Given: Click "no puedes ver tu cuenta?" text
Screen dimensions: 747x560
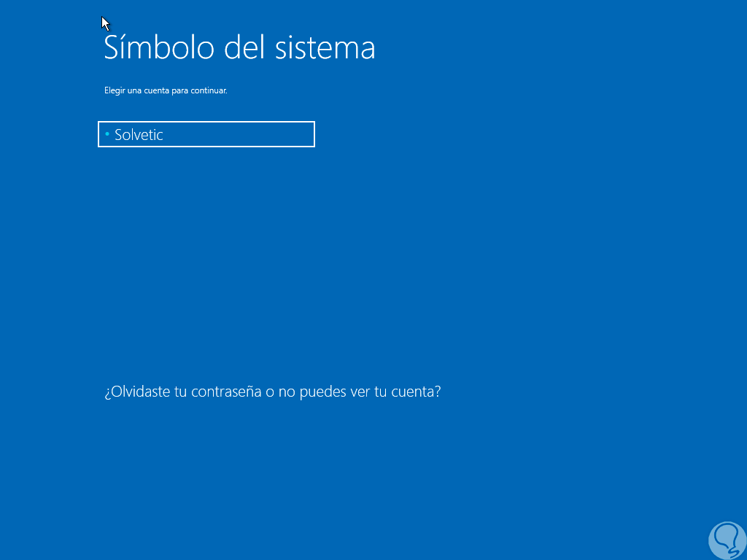Looking at the screenshot, I should pos(360,392).
